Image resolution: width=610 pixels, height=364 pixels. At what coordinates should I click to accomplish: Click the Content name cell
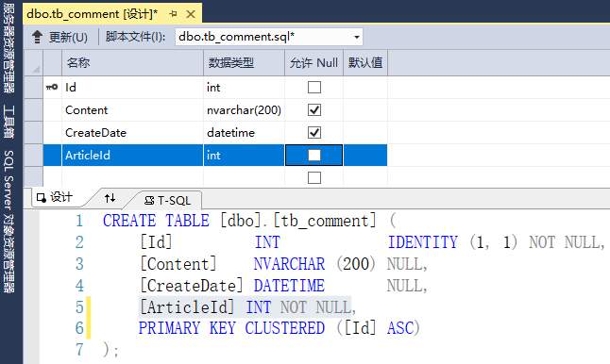pyautogui.click(x=132, y=110)
